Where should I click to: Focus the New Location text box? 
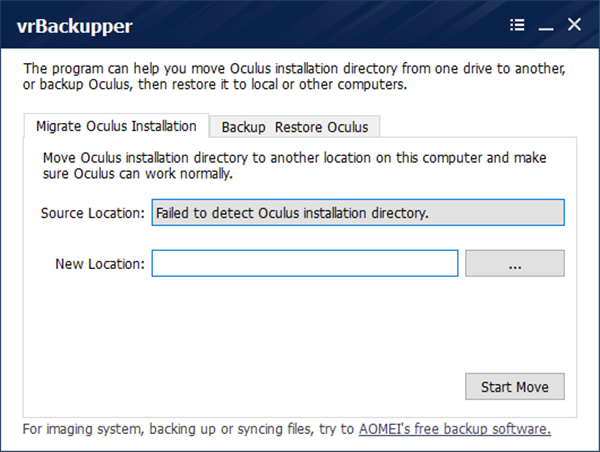[305, 263]
